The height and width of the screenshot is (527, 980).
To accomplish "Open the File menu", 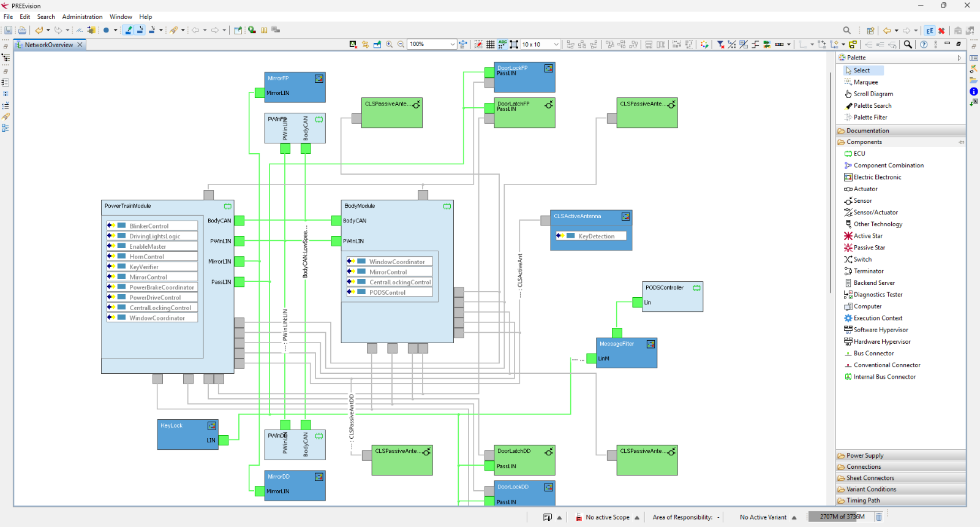I will tap(8, 17).
